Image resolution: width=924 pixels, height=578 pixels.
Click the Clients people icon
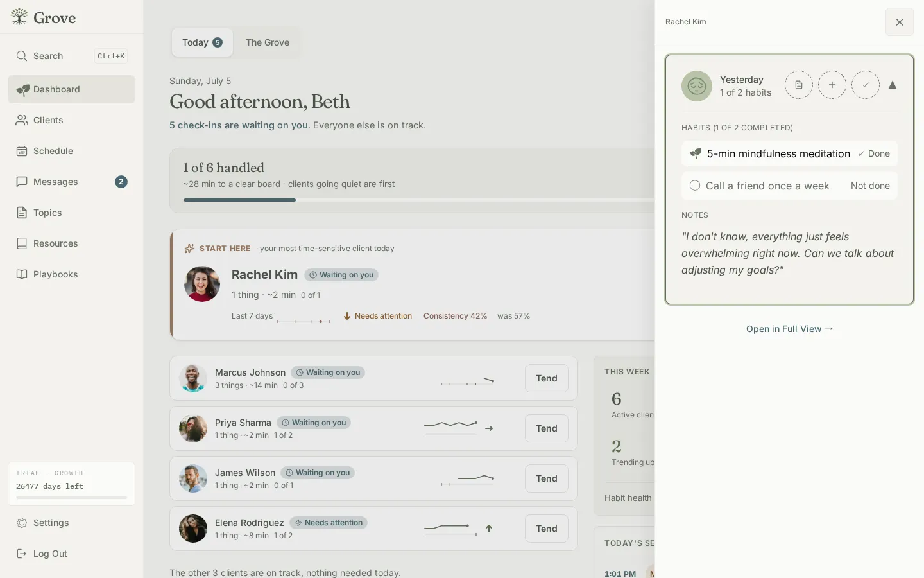coord(22,120)
